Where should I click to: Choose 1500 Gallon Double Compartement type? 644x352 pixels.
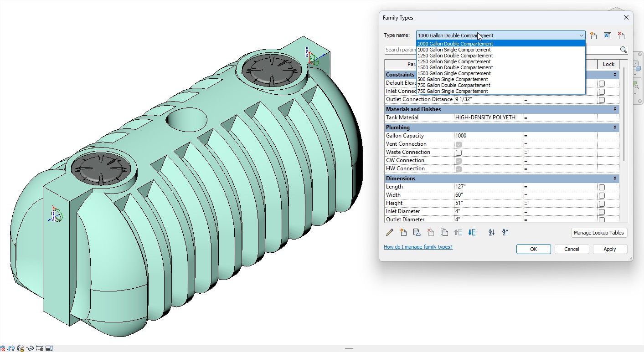[x=500, y=67]
